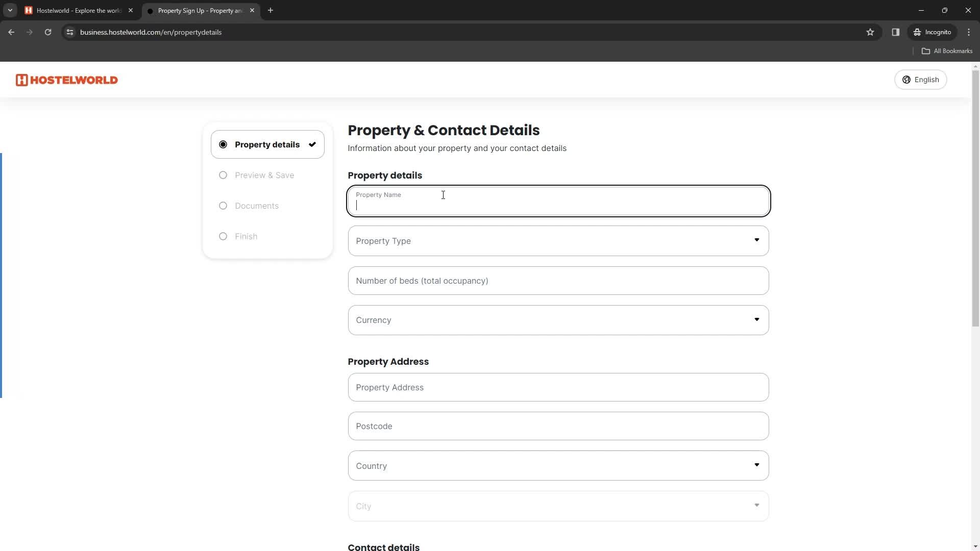Click the empty circle icon for Preview & Save

point(224,175)
